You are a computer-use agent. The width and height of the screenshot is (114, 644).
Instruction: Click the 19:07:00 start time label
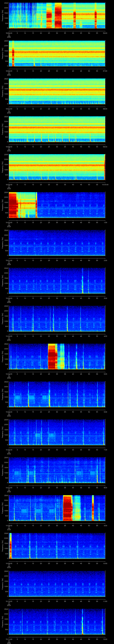9,487
